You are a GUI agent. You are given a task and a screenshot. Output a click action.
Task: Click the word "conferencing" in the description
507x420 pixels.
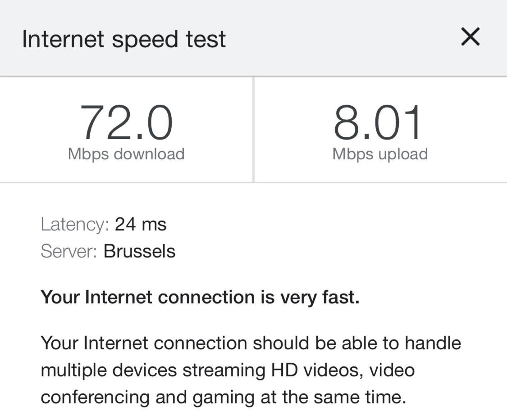pyautogui.click(x=95, y=397)
